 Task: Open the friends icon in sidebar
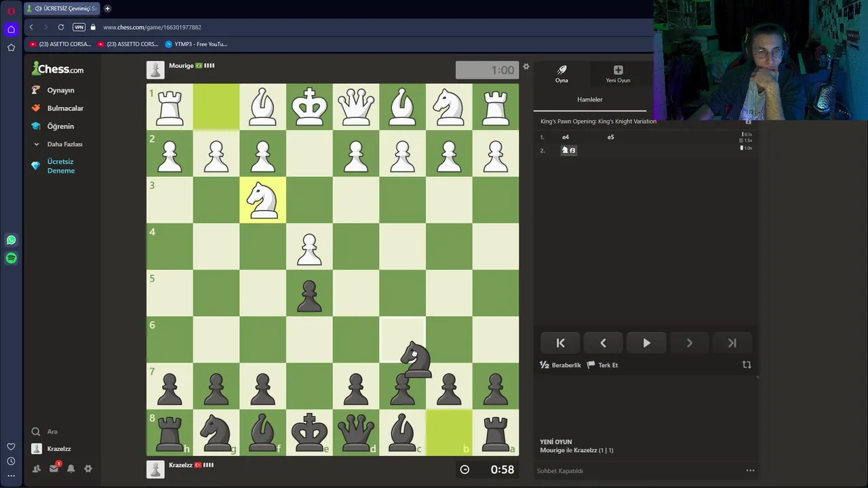click(x=37, y=468)
